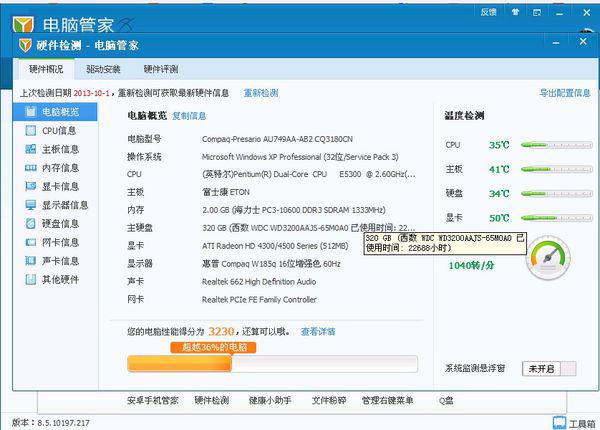Click the 复制信息 link
The width and height of the screenshot is (600, 430).
pyautogui.click(x=189, y=116)
